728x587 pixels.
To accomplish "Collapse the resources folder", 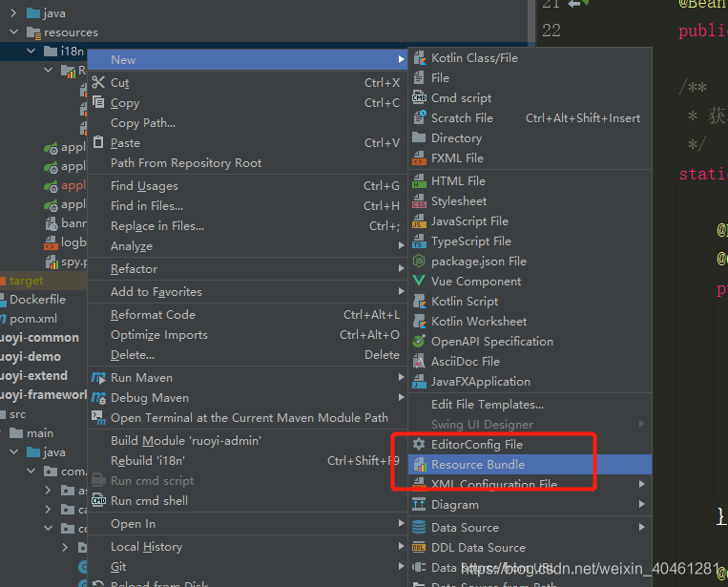I will coord(13,31).
